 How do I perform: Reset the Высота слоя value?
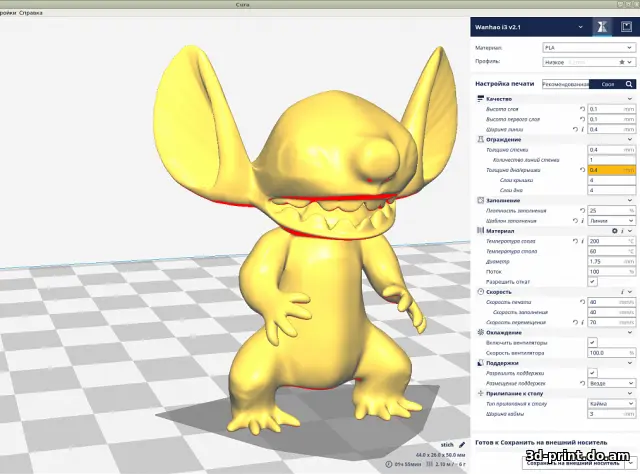pyautogui.click(x=582, y=109)
